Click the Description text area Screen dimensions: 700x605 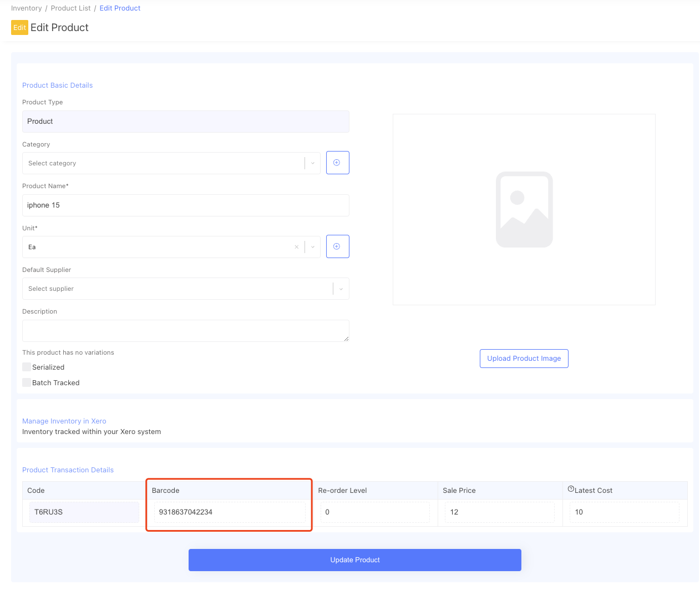pyautogui.click(x=185, y=330)
